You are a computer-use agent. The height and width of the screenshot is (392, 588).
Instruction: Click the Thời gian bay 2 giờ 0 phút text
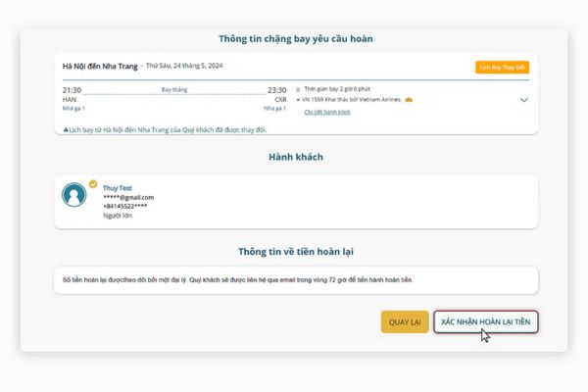click(337, 89)
